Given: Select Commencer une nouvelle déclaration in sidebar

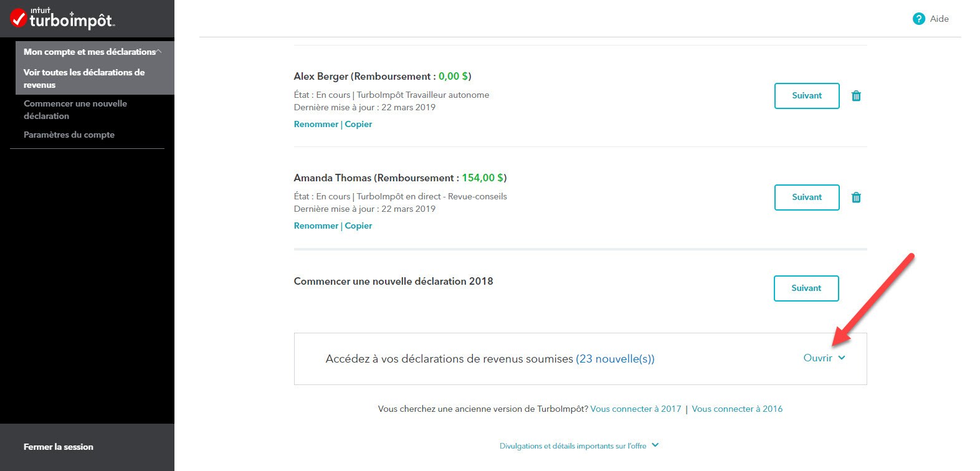Looking at the screenshot, I should pyautogui.click(x=75, y=110).
